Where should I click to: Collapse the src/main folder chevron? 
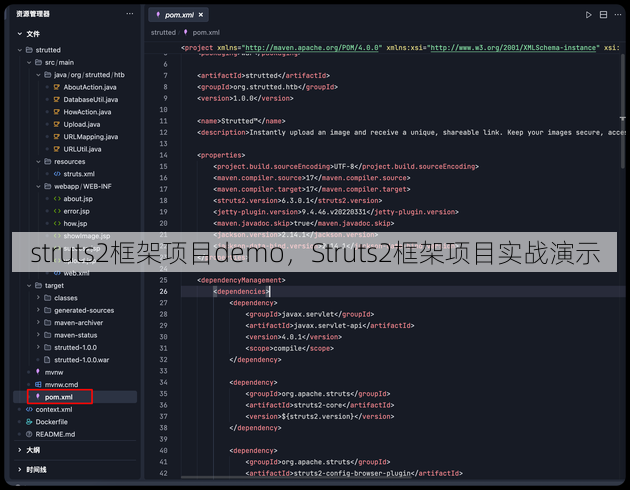tap(29, 62)
